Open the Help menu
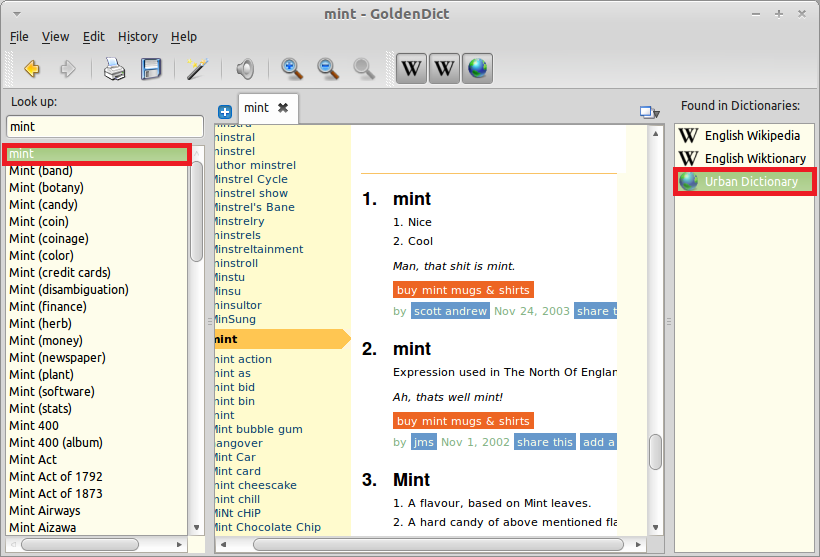The width and height of the screenshot is (820, 557). (x=184, y=37)
